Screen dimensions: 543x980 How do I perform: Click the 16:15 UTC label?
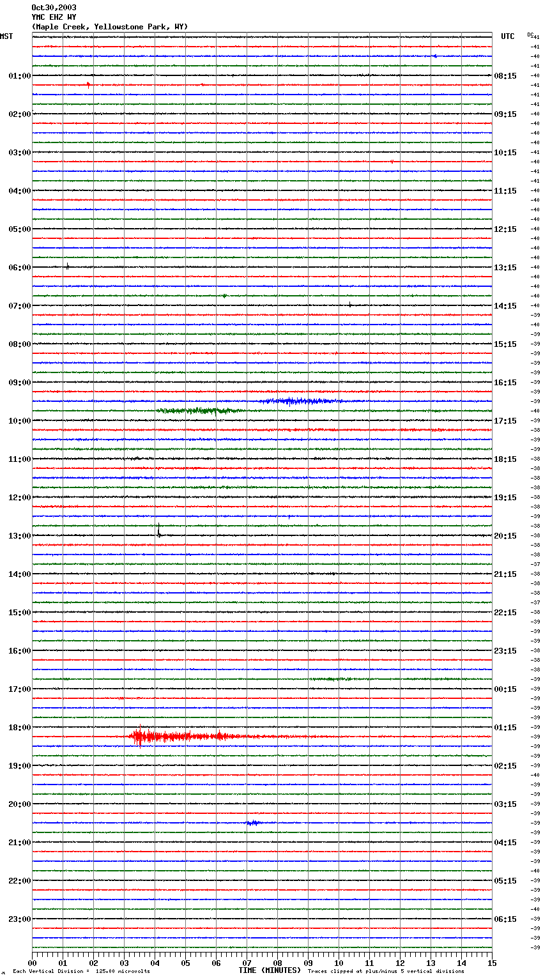(505, 383)
